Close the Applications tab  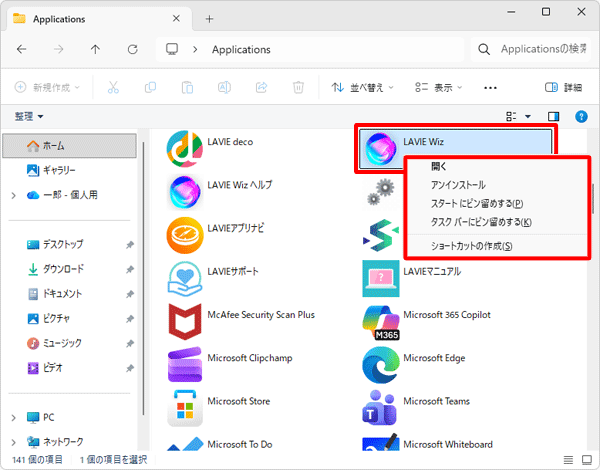coord(176,18)
